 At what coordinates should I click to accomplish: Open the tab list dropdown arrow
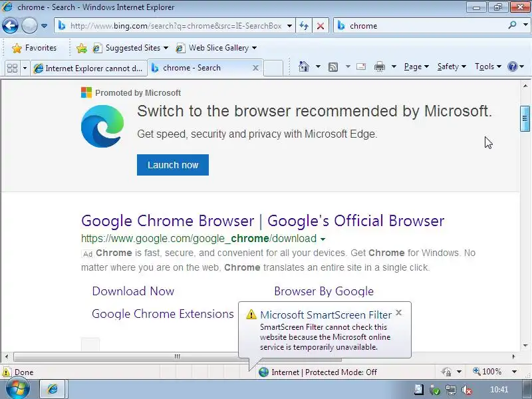click(x=25, y=68)
